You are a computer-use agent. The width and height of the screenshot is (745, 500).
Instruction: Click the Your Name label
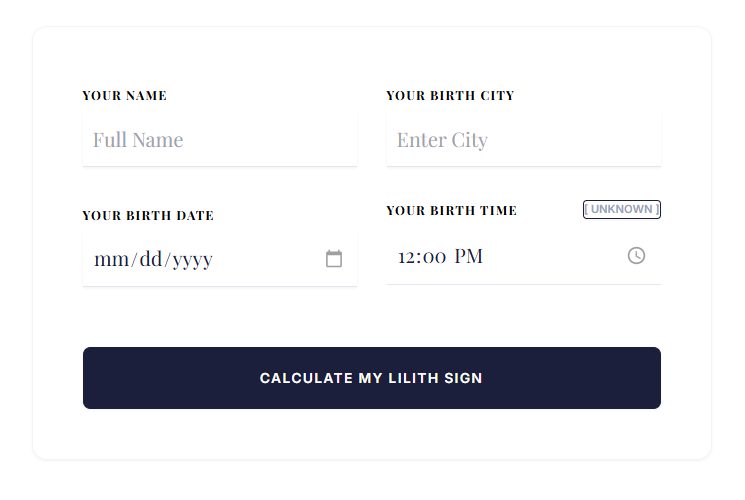click(x=125, y=96)
